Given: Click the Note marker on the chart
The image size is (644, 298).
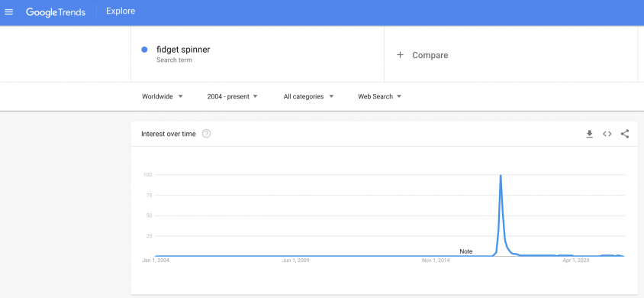Looking at the screenshot, I should pos(465,251).
